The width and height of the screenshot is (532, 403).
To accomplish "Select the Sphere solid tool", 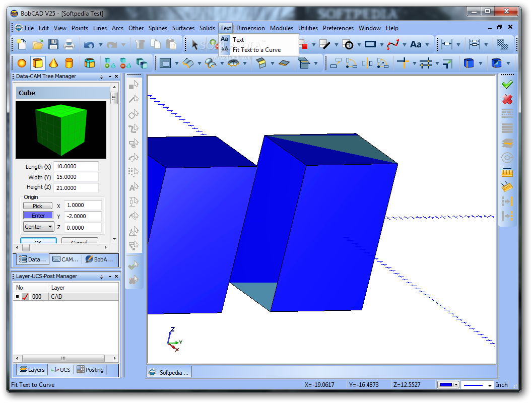I will [x=22, y=63].
